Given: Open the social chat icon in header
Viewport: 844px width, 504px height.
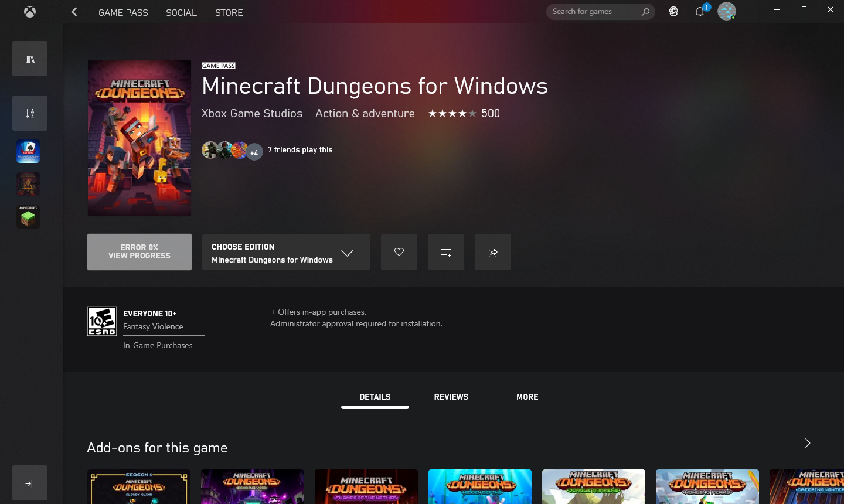Looking at the screenshot, I should 673,12.
